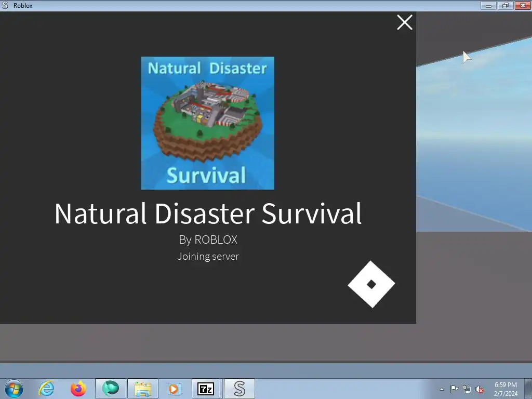Click the 'Natural Disaster Survival' title text
This screenshot has width=532, height=399.
coord(208,214)
